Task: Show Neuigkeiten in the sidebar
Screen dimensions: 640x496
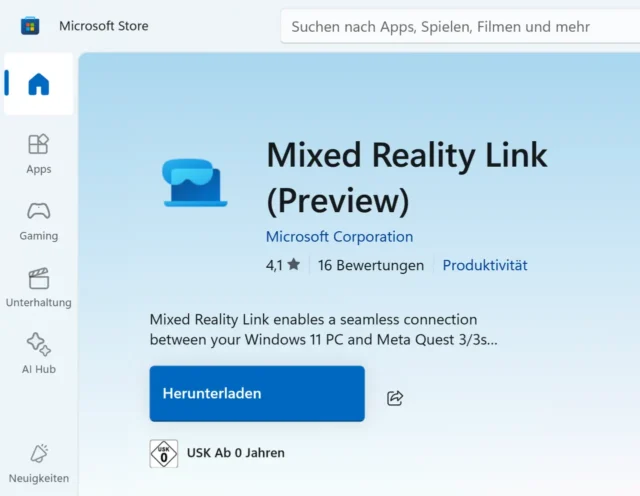Action: pos(38,463)
